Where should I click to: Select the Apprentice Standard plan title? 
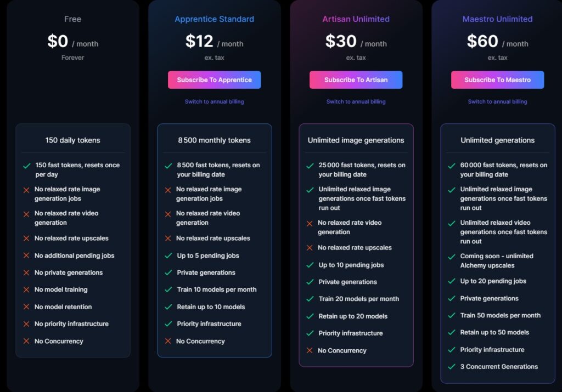(x=215, y=19)
